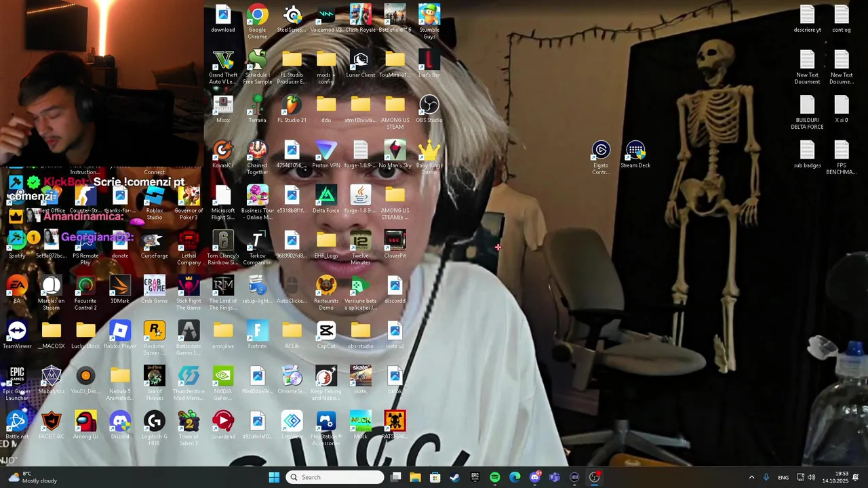Image resolution: width=868 pixels, height=488 pixels.
Task: Open Roblox Player shortcut
Action: click(120, 335)
